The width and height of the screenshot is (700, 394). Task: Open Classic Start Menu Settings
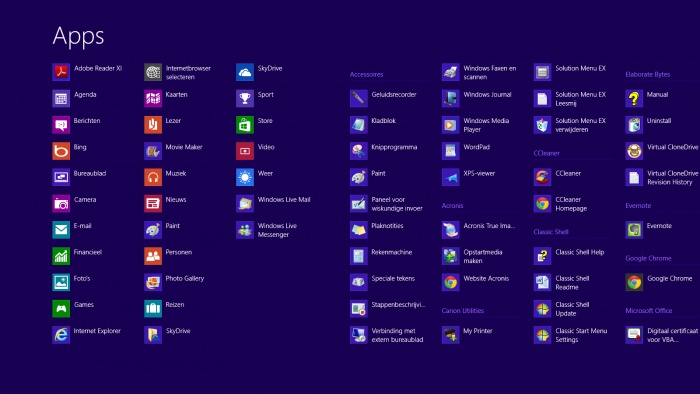tap(571, 335)
